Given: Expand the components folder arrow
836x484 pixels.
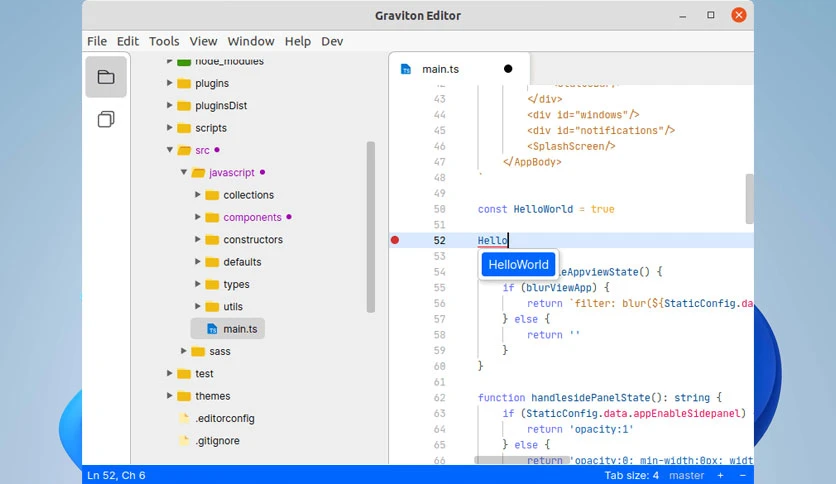Looking at the screenshot, I should [x=197, y=217].
